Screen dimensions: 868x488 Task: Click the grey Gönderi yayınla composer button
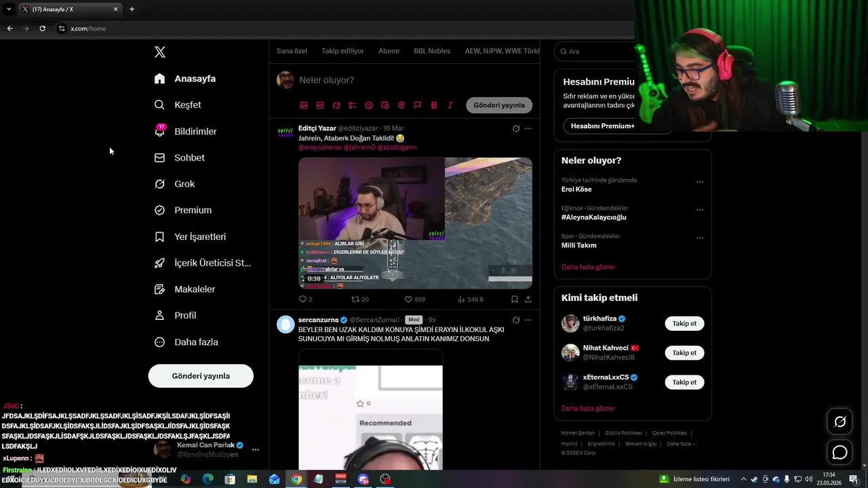click(499, 106)
